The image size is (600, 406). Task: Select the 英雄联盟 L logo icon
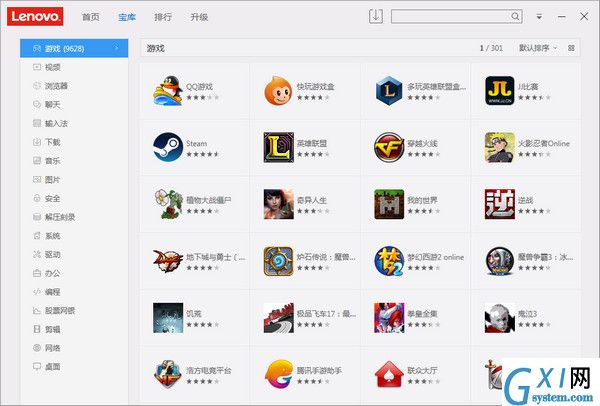[x=278, y=147]
